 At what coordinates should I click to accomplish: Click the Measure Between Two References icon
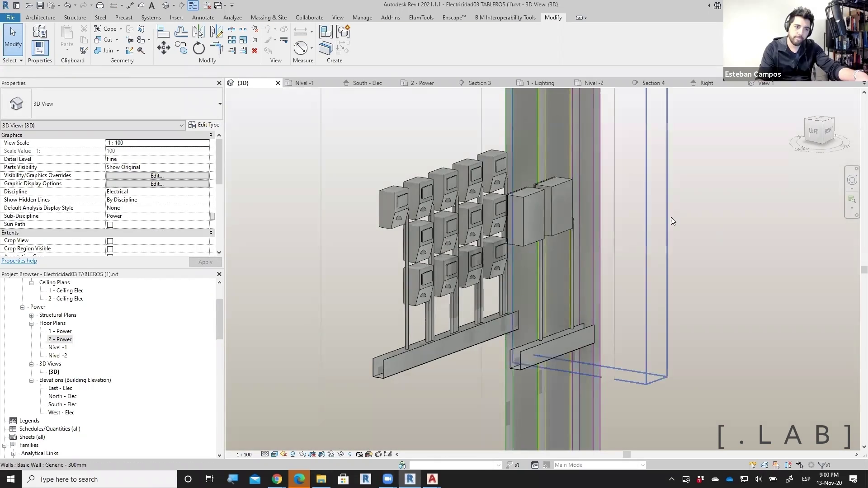(300, 48)
